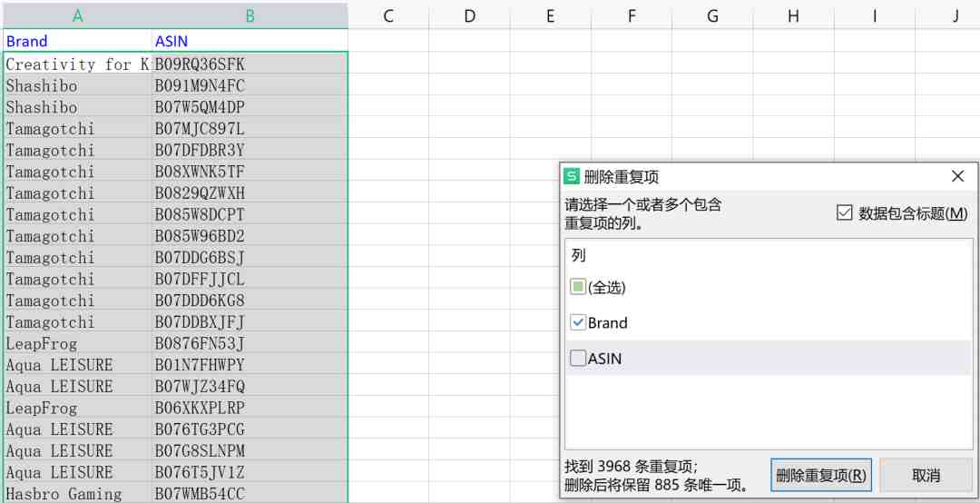Click the green S icon in the dialog title bar
The width and height of the screenshot is (980, 503).
pyautogui.click(x=572, y=176)
